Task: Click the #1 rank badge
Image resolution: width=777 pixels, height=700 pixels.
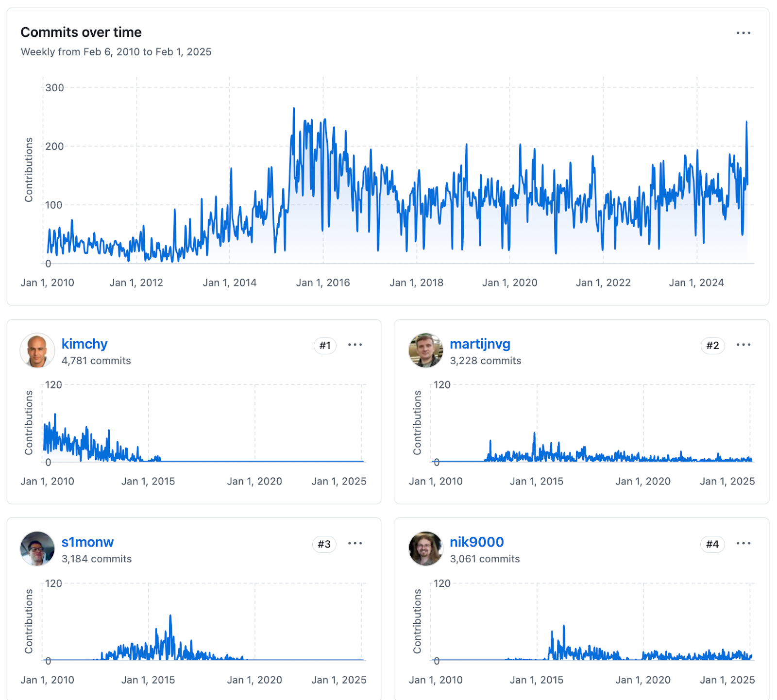Action: [325, 346]
